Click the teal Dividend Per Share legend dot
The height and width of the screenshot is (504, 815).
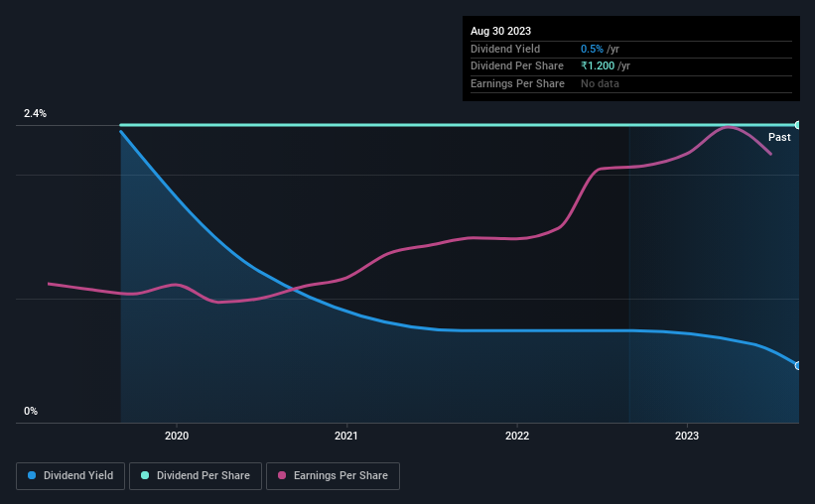pyautogui.click(x=145, y=475)
